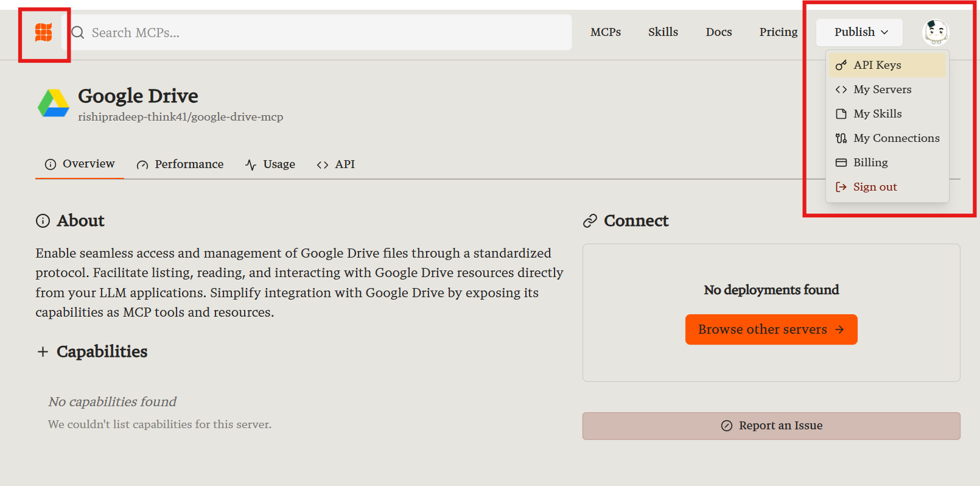The height and width of the screenshot is (486, 980).
Task: Click the About info circle icon
Action: pyautogui.click(x=43, y=221)
